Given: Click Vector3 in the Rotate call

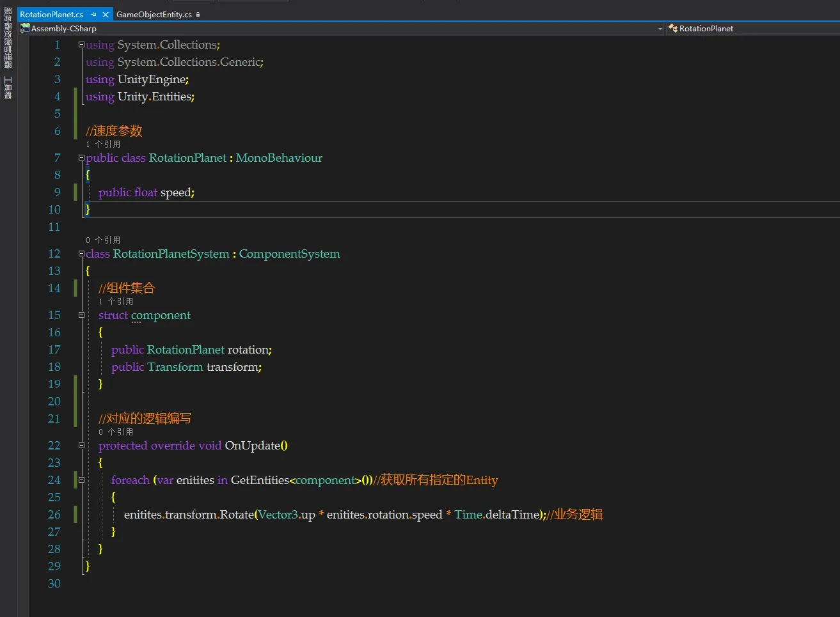Looking at the screenshot, I should (x=278, y=515).
